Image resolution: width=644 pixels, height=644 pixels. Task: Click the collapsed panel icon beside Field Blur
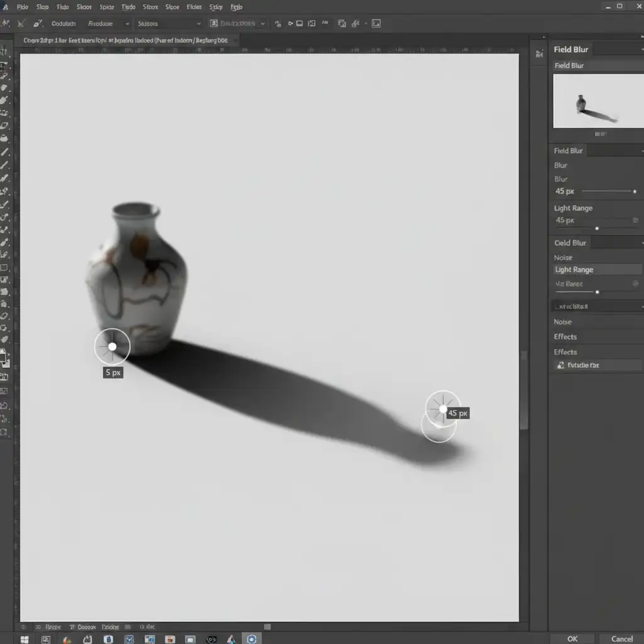click(538, 53)
